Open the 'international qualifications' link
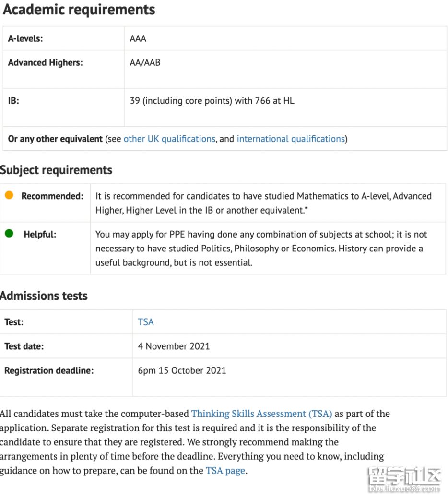 point(291,139)
